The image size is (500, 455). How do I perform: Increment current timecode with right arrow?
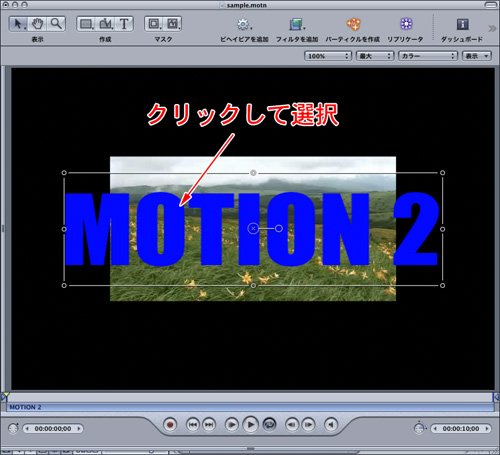click(x=79, y=429)
